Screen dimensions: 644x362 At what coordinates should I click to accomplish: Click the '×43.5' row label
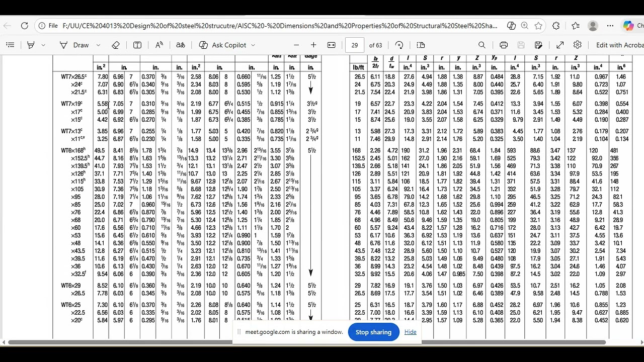[78, 251]
